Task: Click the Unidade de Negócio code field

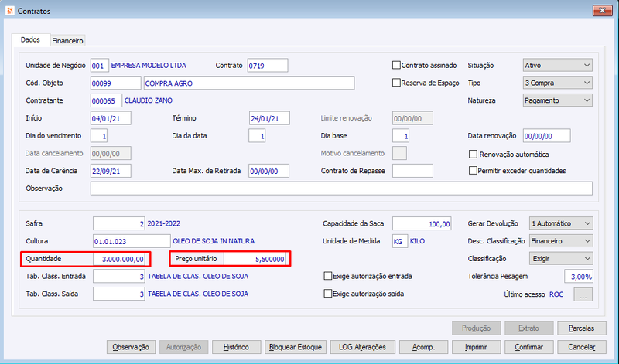Action: point(100,66)
